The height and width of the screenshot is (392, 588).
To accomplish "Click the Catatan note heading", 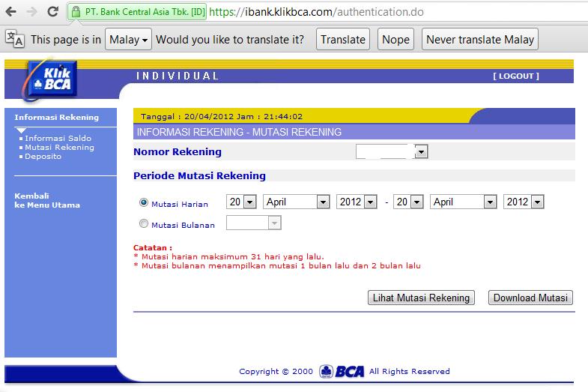I will point(153,247).
